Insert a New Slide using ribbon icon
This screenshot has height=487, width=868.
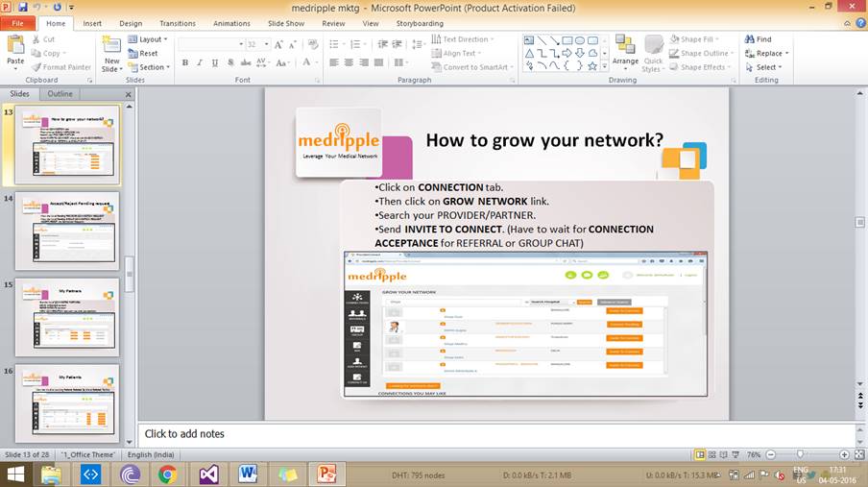pyautogui.click(x=111, y=45)
